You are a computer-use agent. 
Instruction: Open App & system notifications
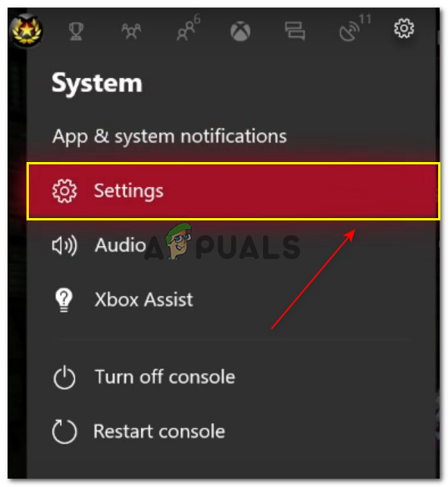170,136
